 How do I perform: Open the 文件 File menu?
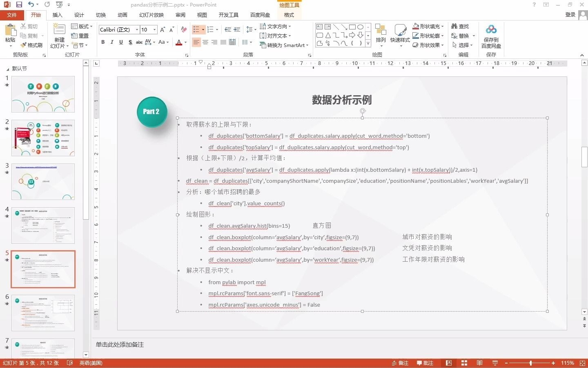[x=12, y=15]
